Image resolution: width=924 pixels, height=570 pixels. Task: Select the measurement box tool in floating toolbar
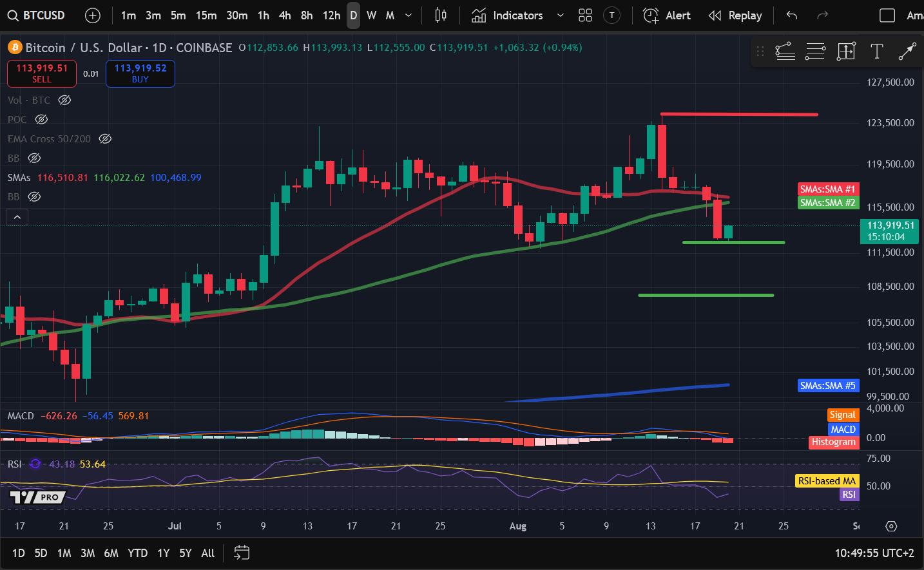click(x=846, y=52)
